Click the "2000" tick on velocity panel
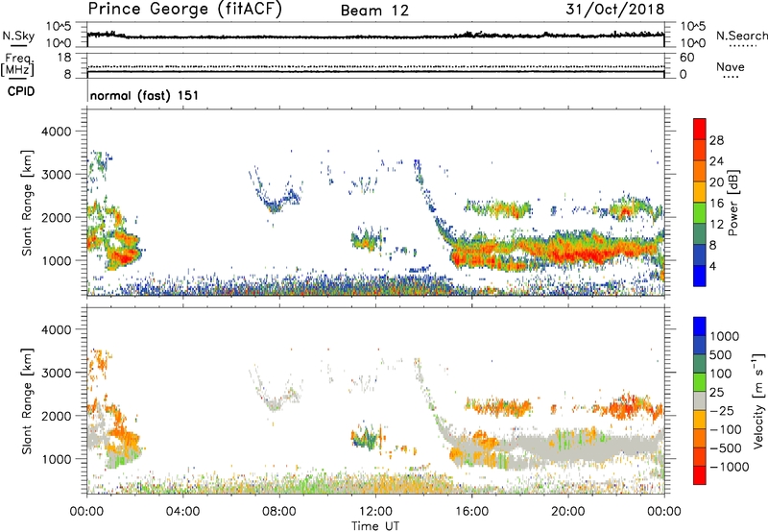The height and width of the screenshot is (532, 768). (56, 416)
